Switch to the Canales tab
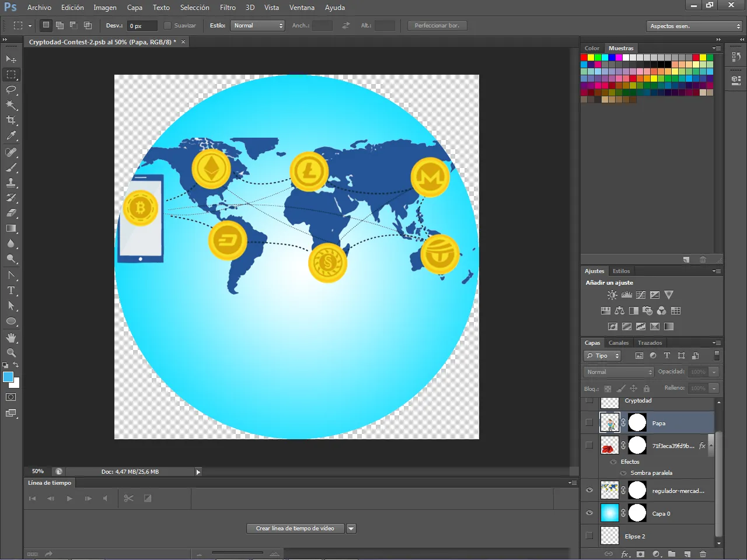The image size is (747, 560). click(x=619, y=343)
